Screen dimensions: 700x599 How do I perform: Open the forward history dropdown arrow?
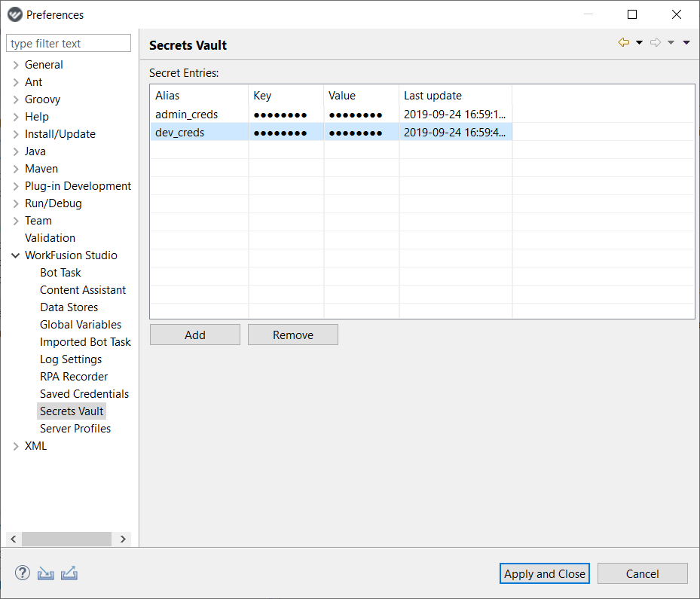(671, 42)
